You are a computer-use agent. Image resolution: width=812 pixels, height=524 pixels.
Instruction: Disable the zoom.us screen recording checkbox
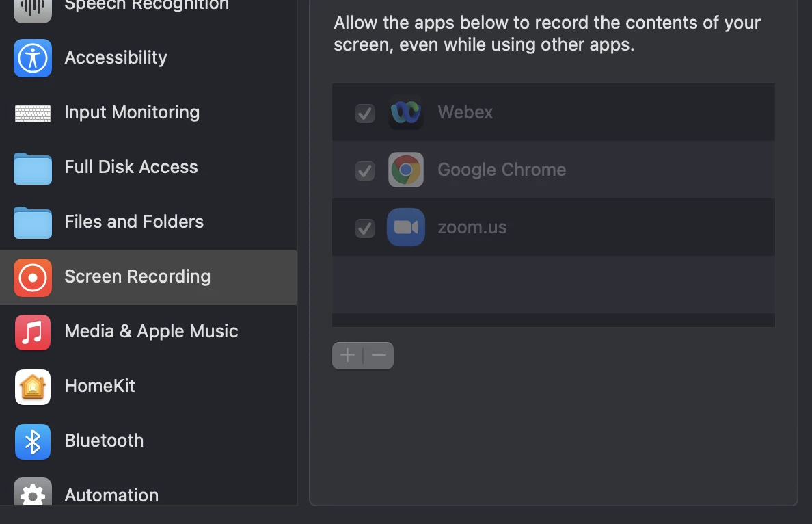pyautogui.click(x=365, y=228)
